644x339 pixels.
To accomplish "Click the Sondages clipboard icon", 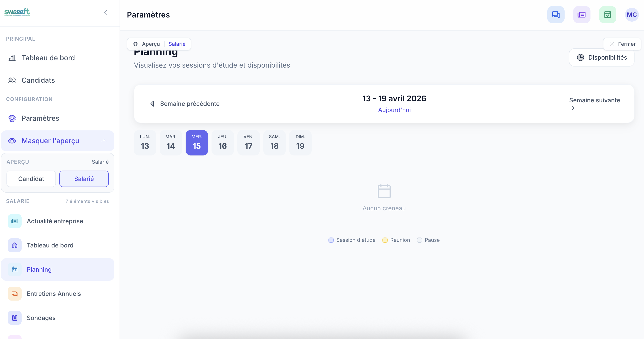I will coord(14,318).
